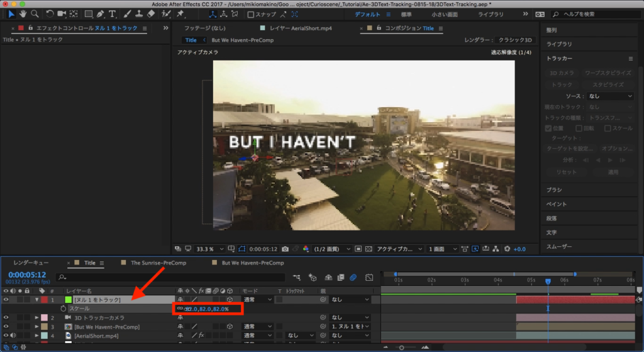Toggle visibility of 3D トラッカーカメラ layer

pyautogui.click(x=6, y=318)
